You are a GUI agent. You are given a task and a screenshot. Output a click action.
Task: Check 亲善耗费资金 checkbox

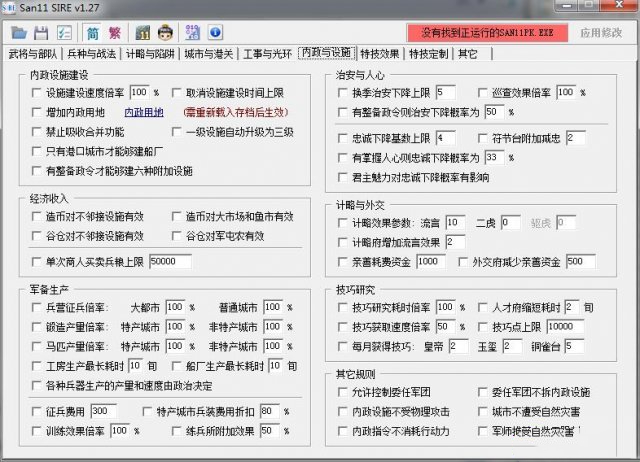343,262
